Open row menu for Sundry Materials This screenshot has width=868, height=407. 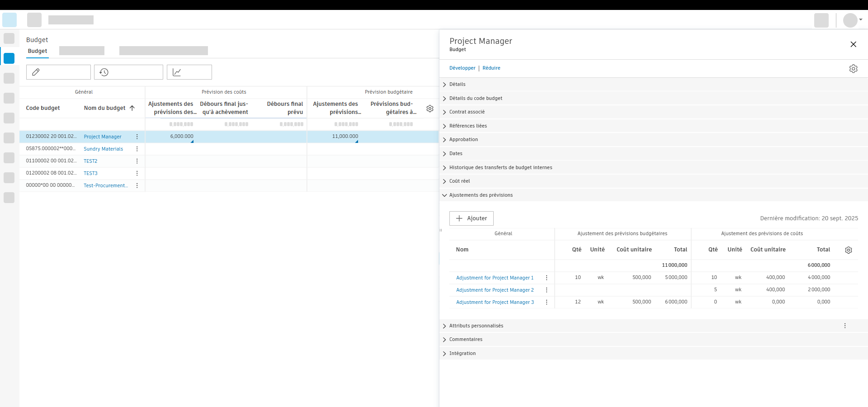click(137, 149)
